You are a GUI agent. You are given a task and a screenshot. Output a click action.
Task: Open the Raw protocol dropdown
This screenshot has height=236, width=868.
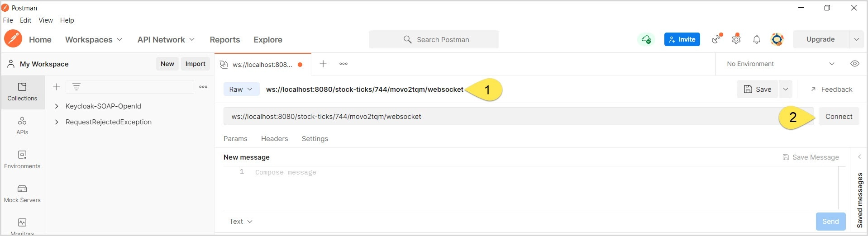point(241,90)
